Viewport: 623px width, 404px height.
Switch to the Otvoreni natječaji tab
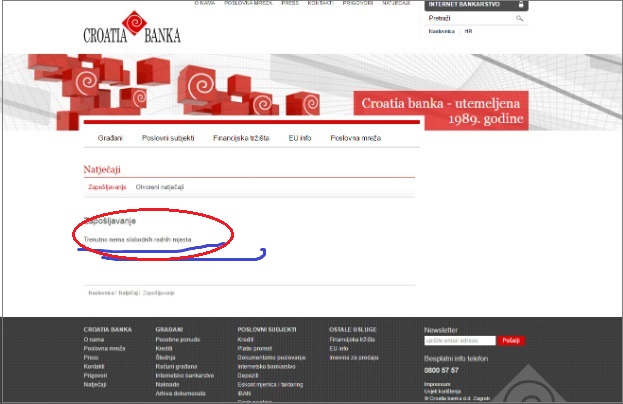(x=160, y=187)
